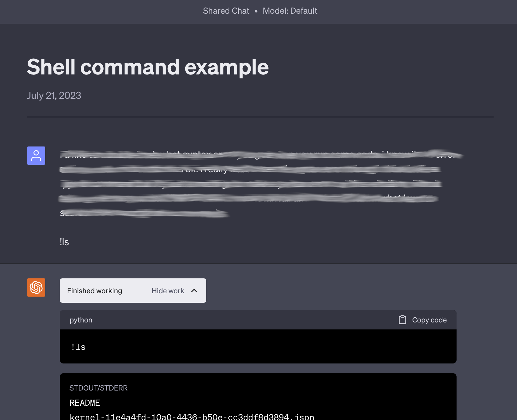Screen dimensions: 517x420
Task: Click the python language label
Action: (81, 320)
